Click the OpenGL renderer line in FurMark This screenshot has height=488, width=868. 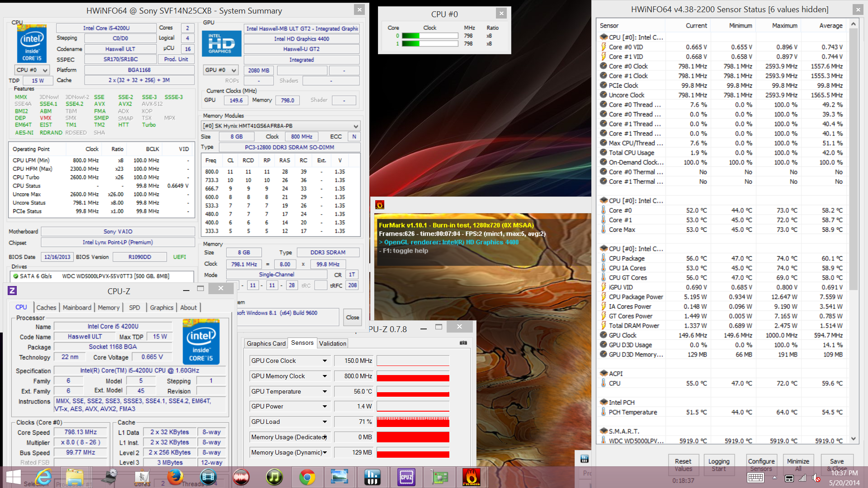[x=449, y=242]
